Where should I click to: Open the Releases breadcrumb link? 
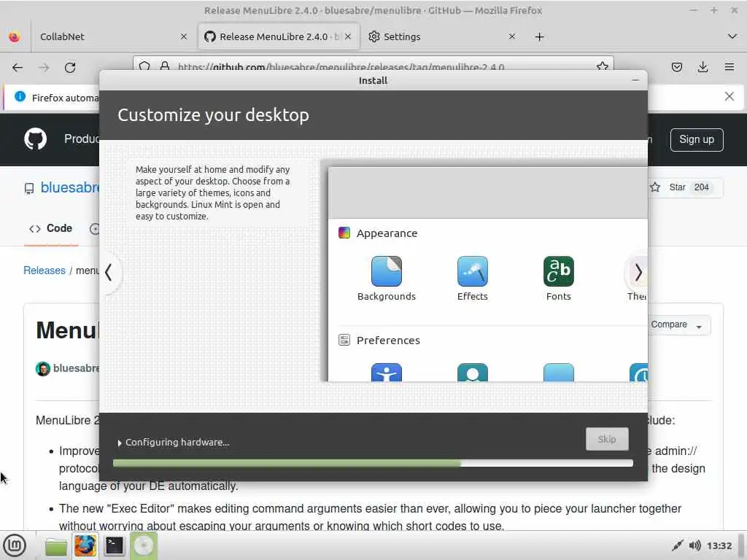(44, 271)
